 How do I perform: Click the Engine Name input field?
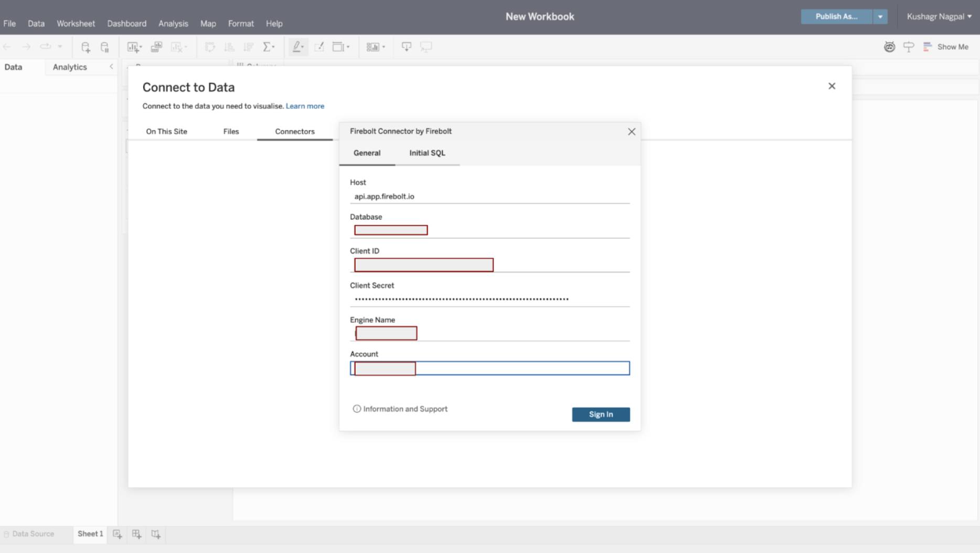pos(489,334)
